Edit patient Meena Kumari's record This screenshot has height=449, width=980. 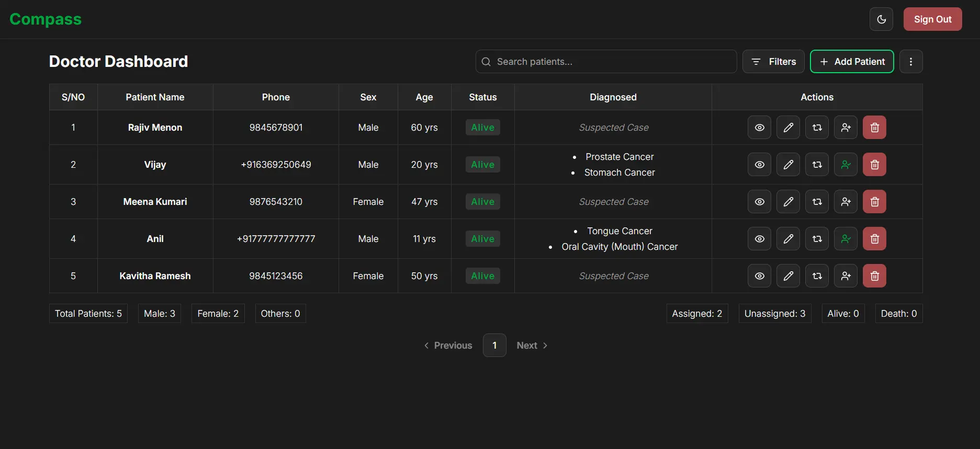coord(788,202)
